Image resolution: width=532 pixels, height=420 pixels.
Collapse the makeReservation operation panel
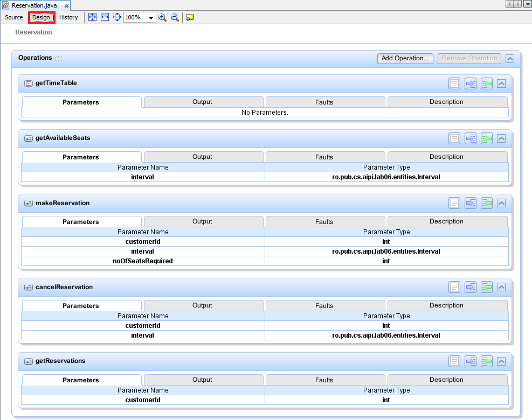[x=501, y=203]
